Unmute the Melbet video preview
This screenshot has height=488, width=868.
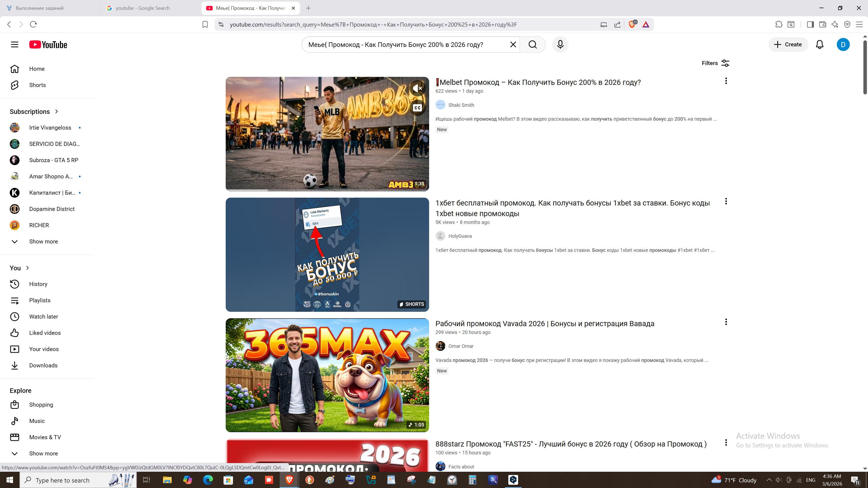click(x=417, y=88)
